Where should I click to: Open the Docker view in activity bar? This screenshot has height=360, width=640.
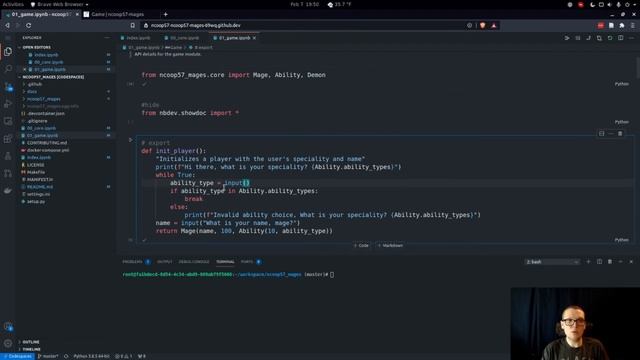click(x=8, y=191)
